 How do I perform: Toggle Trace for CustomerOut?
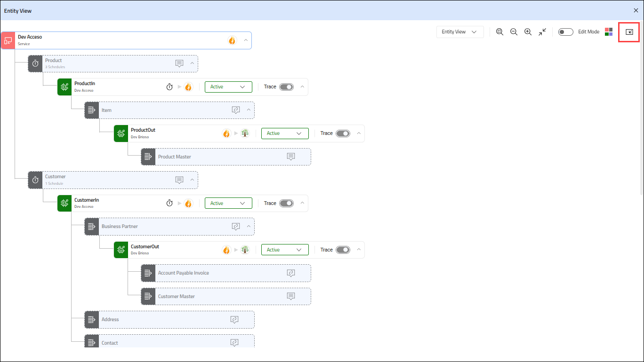point(343,250)
